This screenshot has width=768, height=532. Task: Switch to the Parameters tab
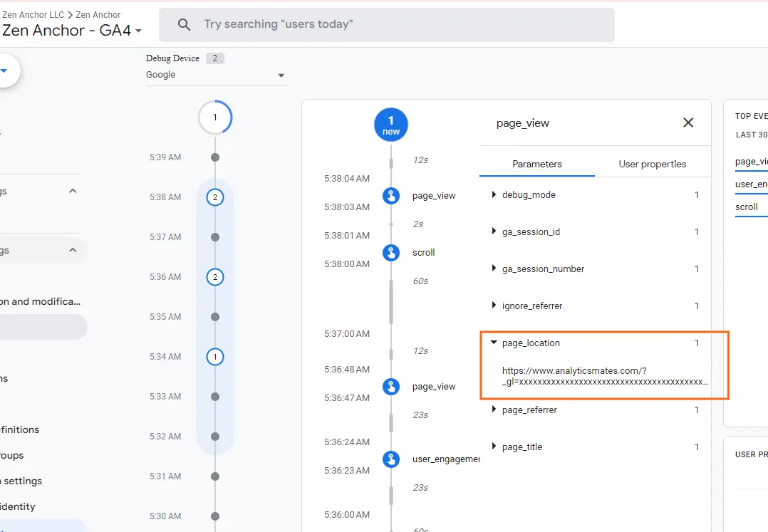537,164
